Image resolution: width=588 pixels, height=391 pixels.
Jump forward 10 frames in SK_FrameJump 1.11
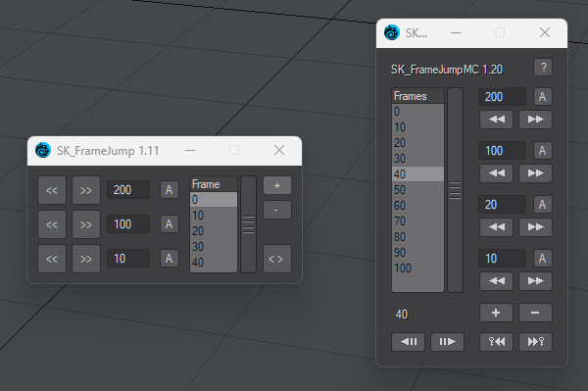tap(86, 259)
